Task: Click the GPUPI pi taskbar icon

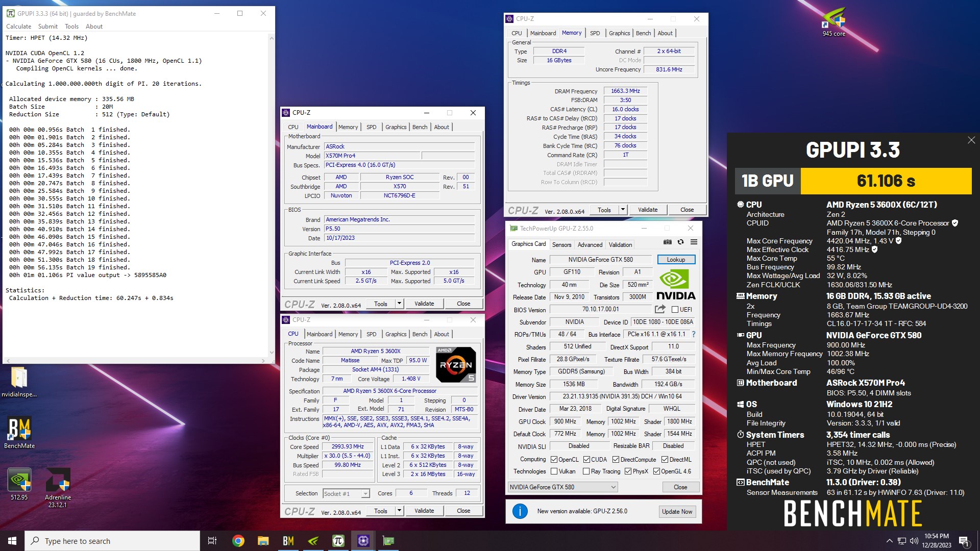Action: [338, 541]
